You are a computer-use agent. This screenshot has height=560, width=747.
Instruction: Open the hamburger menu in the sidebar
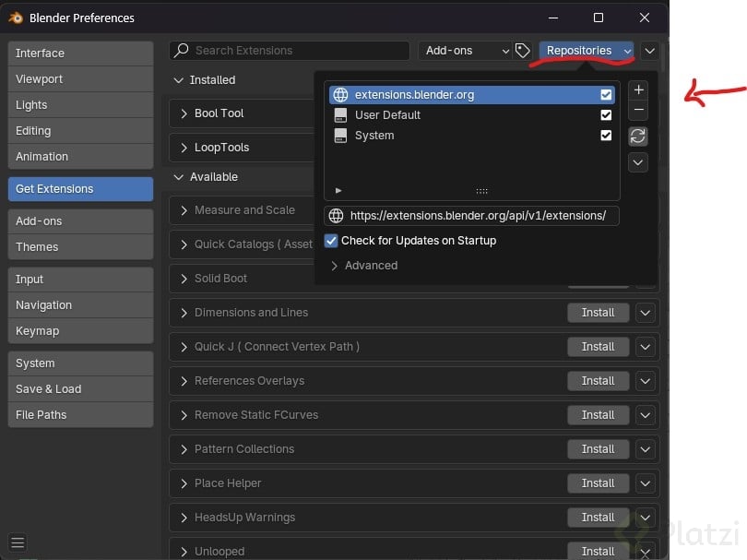(x=18, y=542)
